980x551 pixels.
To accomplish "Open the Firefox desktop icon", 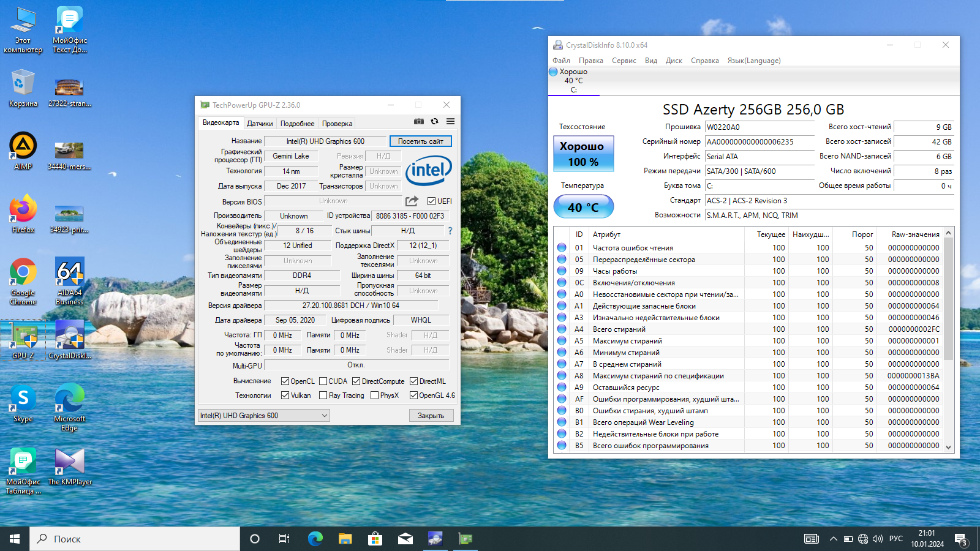I will pyautogui.click(x=23, y=214).
